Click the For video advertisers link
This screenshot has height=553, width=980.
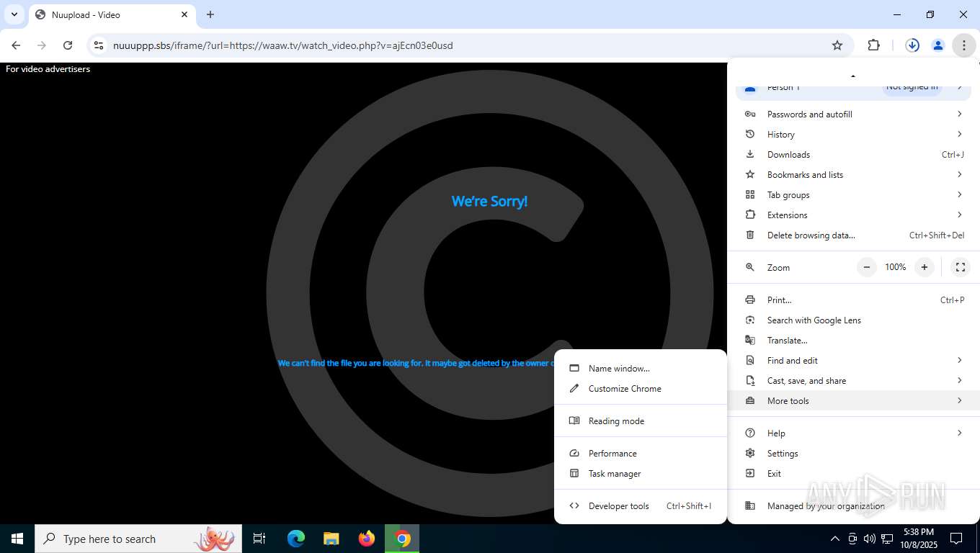coord(48,69)
